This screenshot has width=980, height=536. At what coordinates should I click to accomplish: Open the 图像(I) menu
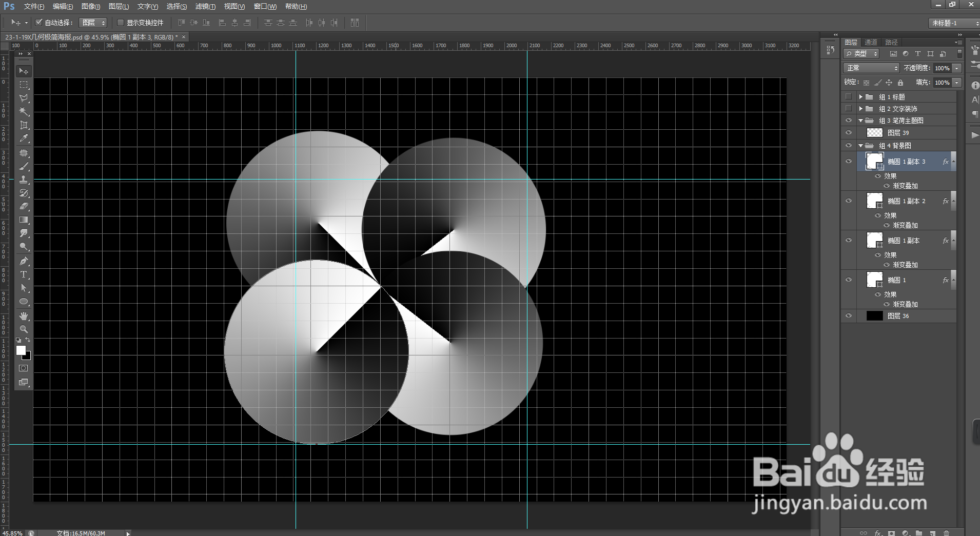(x=91, y=6)
